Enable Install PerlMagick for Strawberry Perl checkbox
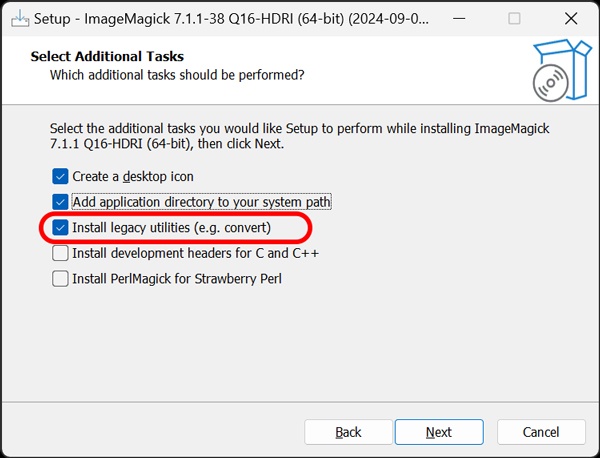Viewport: 600px width, 458px height. pos(60,279)
